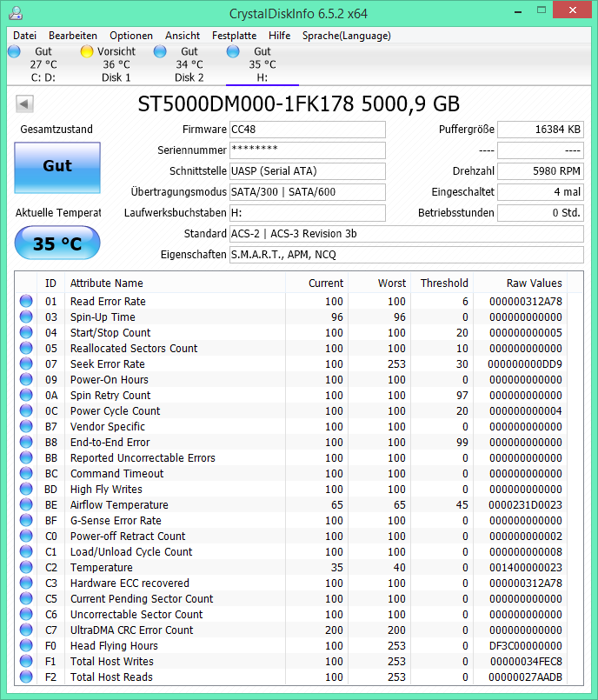Click status orb for Read Error Rate

(26, 301)
